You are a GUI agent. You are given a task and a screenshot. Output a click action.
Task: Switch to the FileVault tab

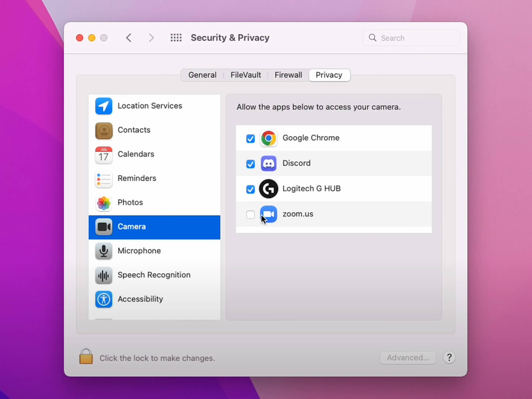coord(246,75)
